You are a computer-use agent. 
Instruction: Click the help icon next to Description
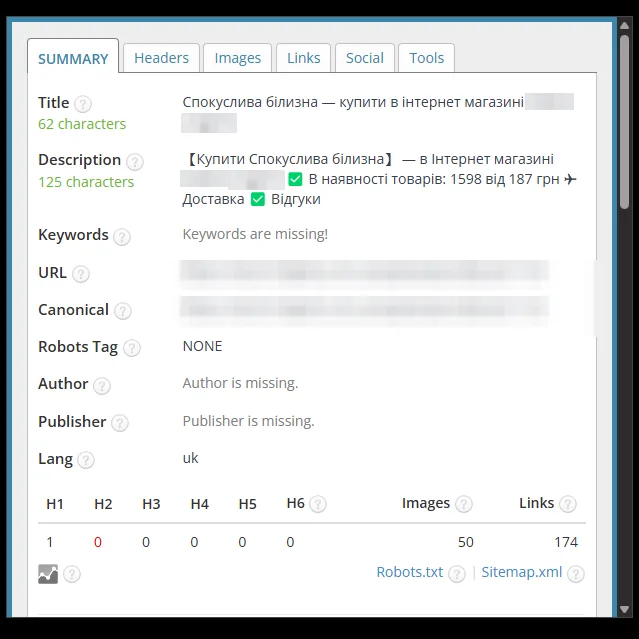pos(134,162)
